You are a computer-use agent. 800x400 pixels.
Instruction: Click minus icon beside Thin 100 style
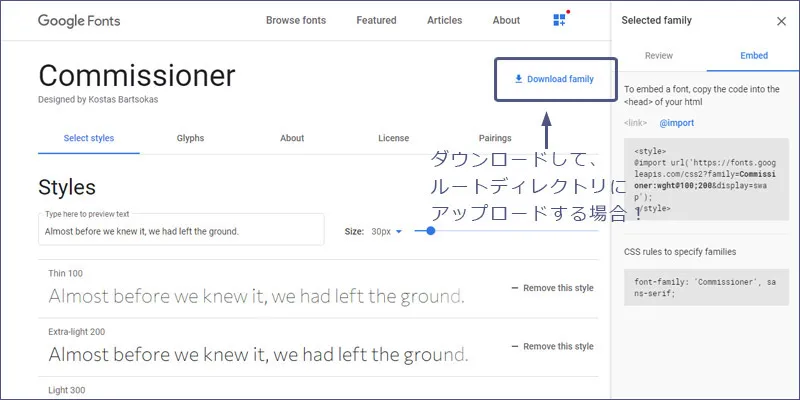pos(514,288)
